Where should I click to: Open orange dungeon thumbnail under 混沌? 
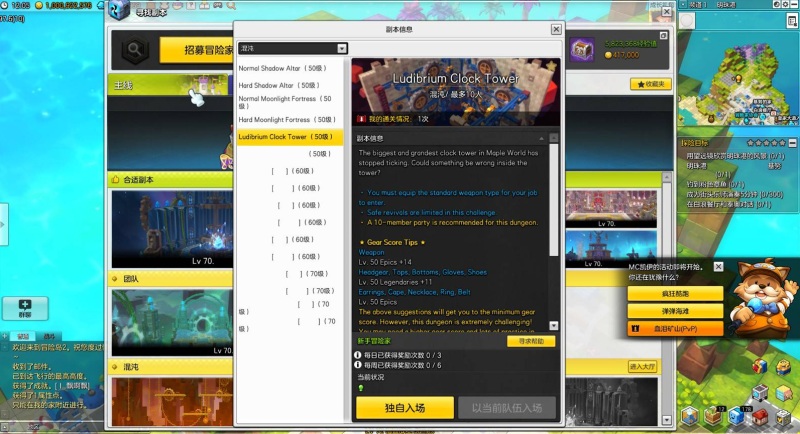172,402
